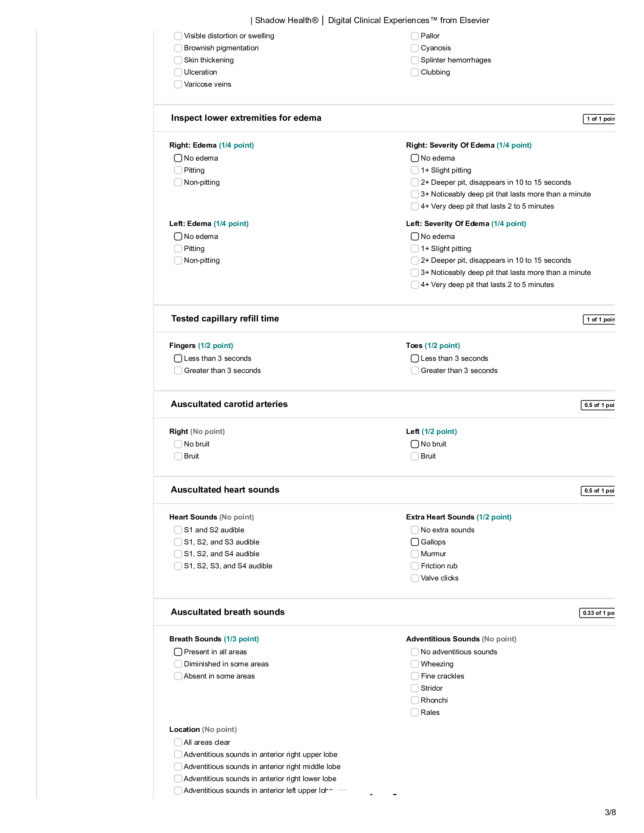Click the Auscultated heart sounds section header
The height and width of the screenshot is (833, 644).
[225, 490]
